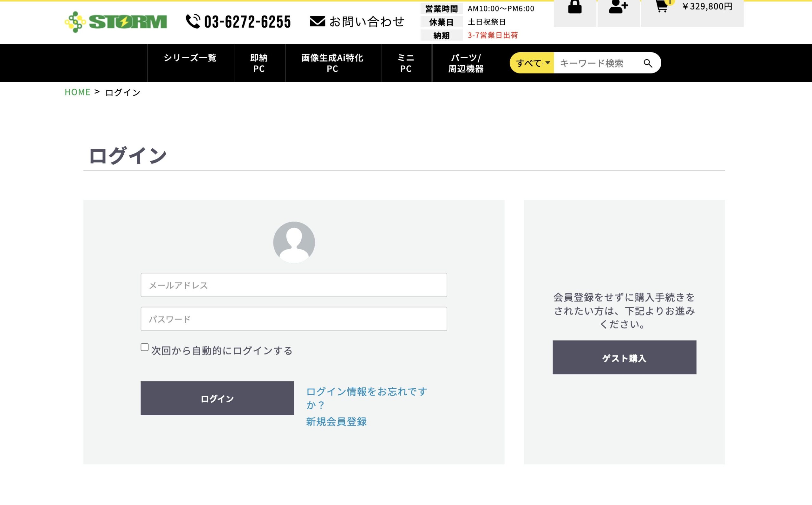This screenshot has height=505, width=812.
Task: Click the phone handset icon
Action: pyautogui.click(x=193, y=22)
